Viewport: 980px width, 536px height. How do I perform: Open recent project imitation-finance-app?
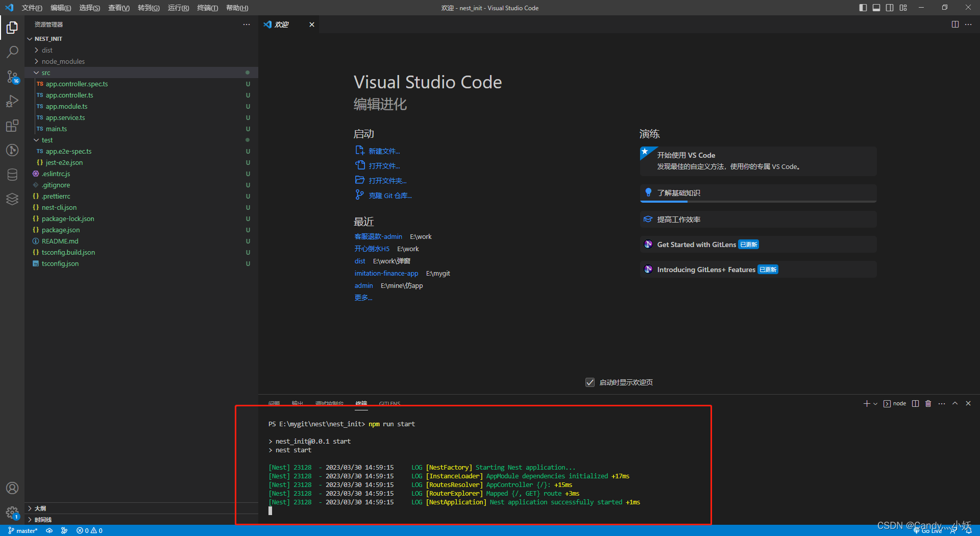(x=386, y=273)
